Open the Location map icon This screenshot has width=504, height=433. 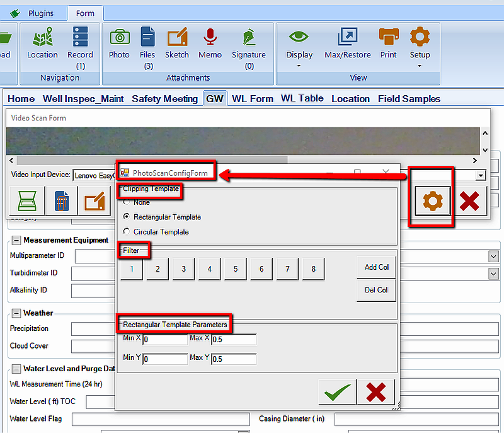(42, 38)
